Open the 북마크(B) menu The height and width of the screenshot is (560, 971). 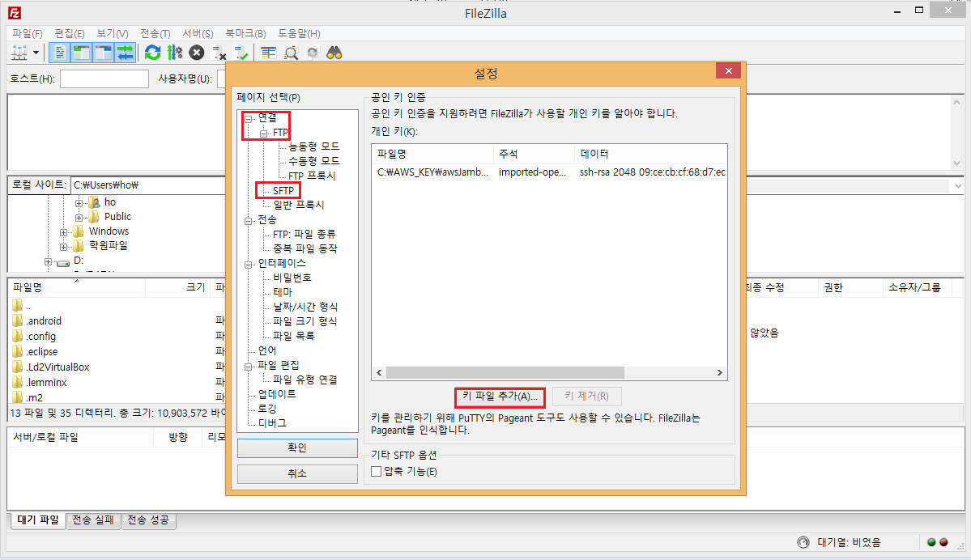[245, 33]
